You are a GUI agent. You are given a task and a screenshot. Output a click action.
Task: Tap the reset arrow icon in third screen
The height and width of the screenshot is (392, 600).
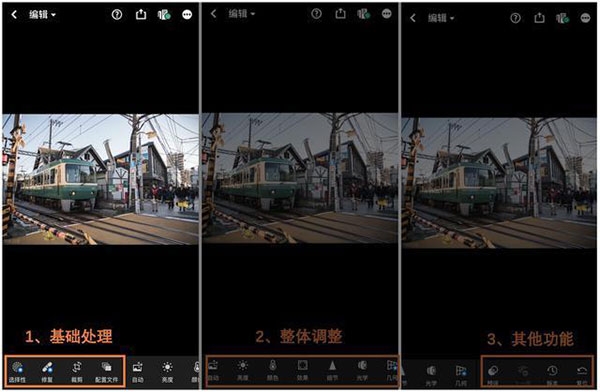582,374
